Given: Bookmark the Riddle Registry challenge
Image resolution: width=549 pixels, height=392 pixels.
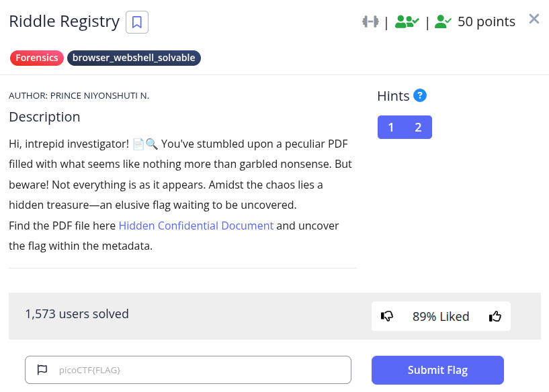Looking at the screenshot, I should 137,22.
